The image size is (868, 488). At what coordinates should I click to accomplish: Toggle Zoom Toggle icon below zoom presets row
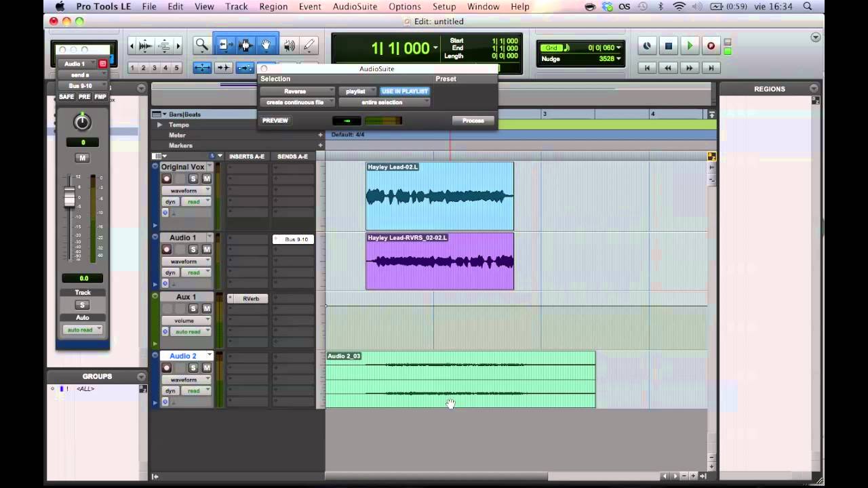pos(202,68)
